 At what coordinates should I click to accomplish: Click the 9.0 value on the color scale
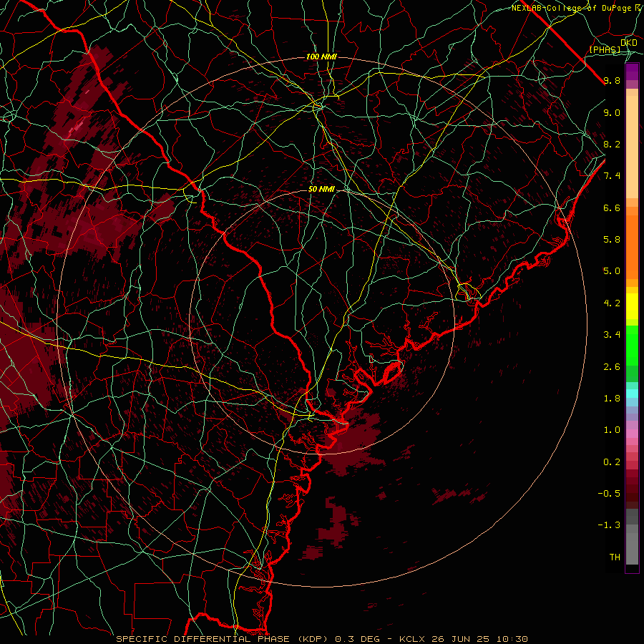coord(612,112)
